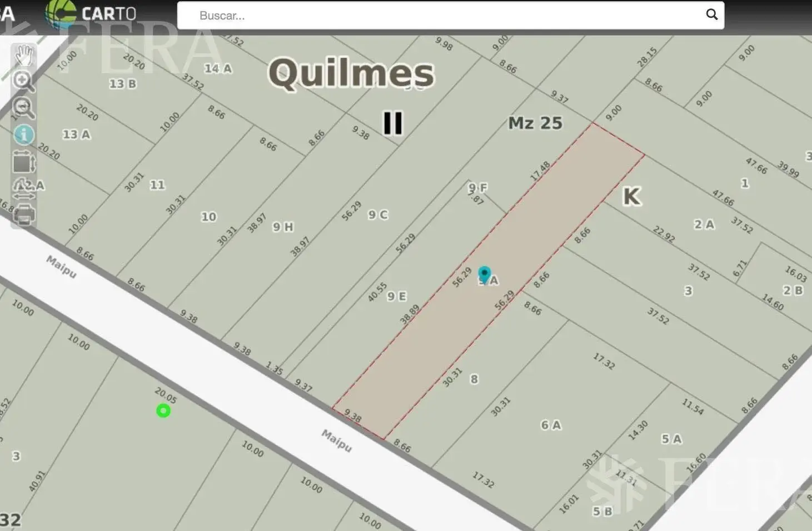Select the measure distance tool

[24, 189]
